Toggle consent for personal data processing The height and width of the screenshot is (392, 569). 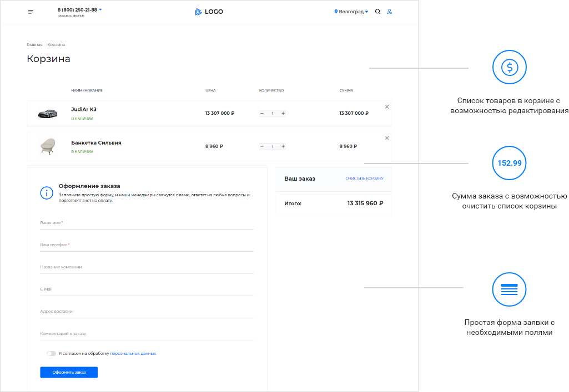pyautogui.click(x=51, y=353)
